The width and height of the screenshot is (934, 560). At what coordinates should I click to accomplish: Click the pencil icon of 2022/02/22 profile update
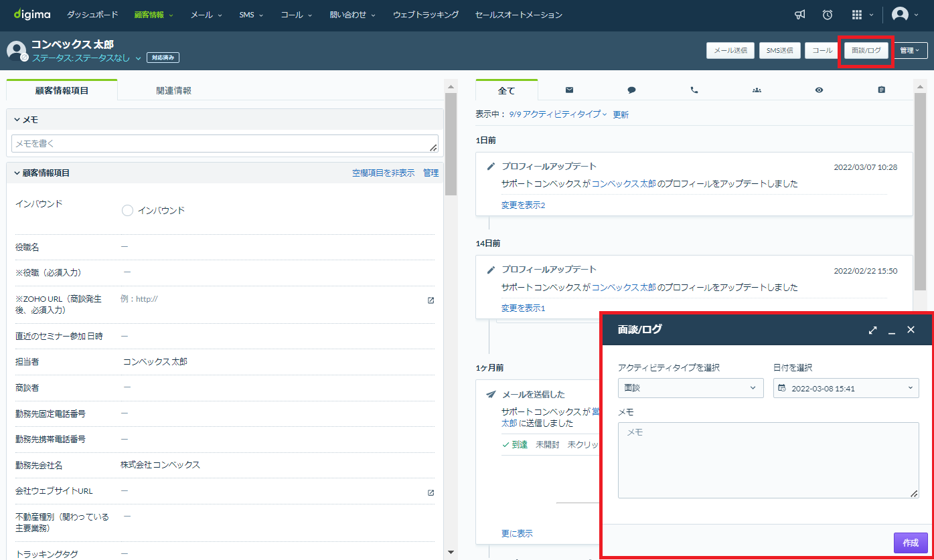[x=491, y=270]
